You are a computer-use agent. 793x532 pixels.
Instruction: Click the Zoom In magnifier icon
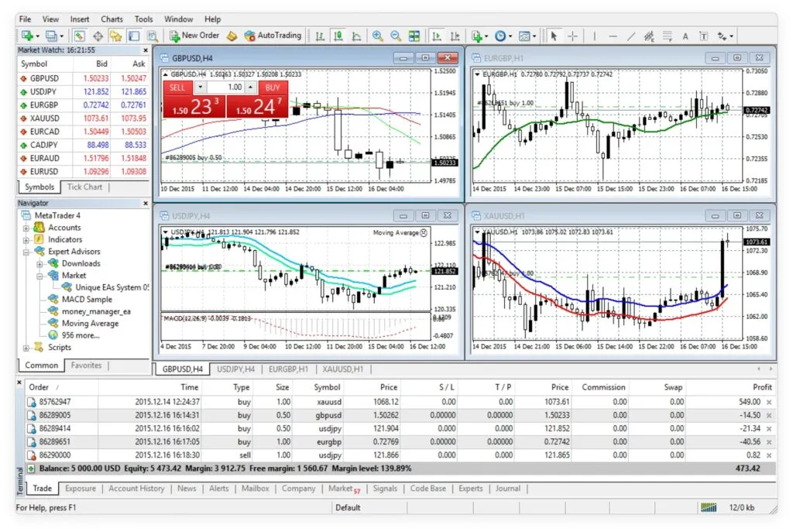click(x=377, y=36)
